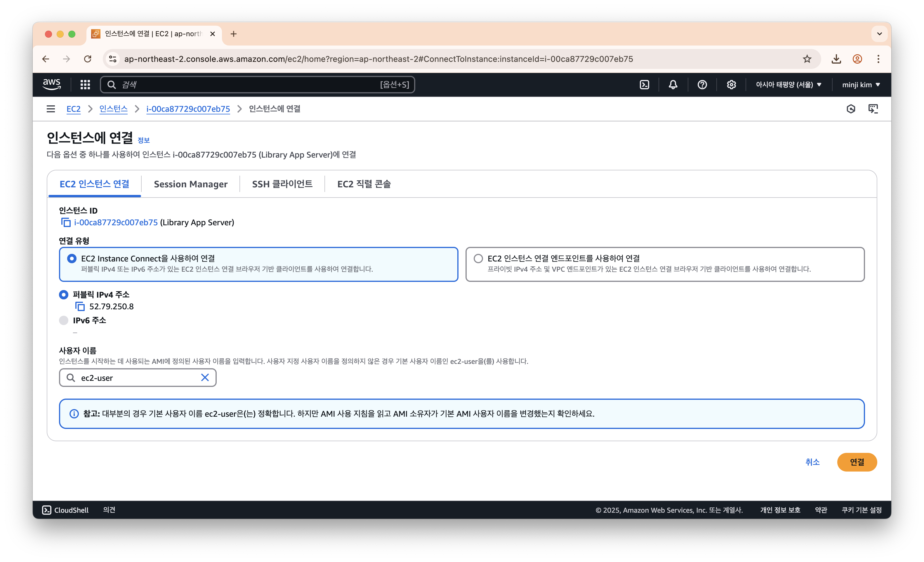Screen dimensions: 924x562
Task: Open the i-00ca87729c007eb75 instance ID link
Action: pyautogui.click(x=116, y=223)
